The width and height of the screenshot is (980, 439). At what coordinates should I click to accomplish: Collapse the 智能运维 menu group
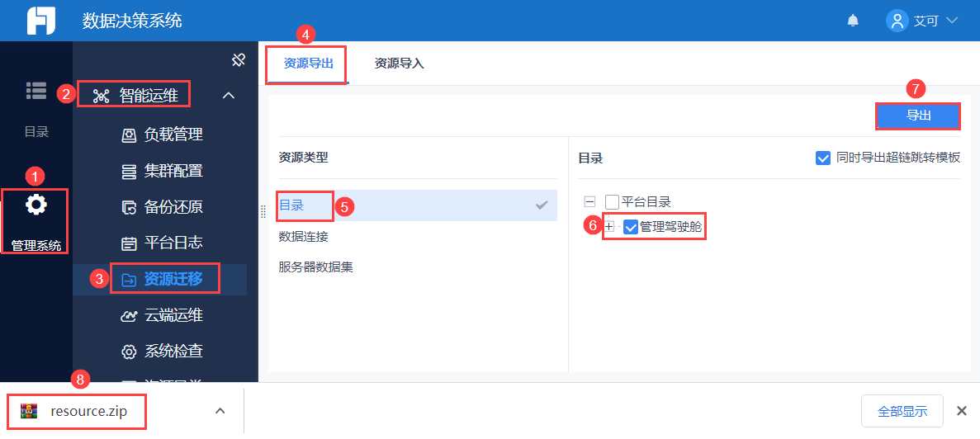tap(229, 96)
